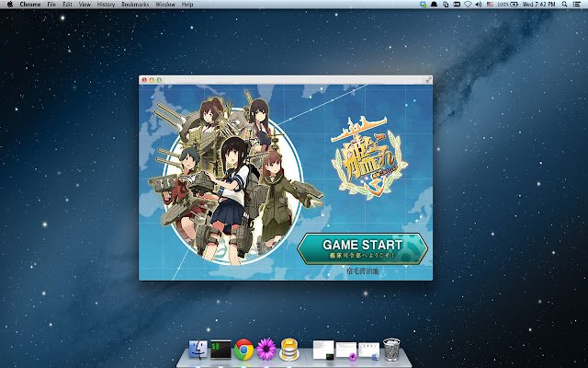Open the US flag input source menu

click(490, 5)
